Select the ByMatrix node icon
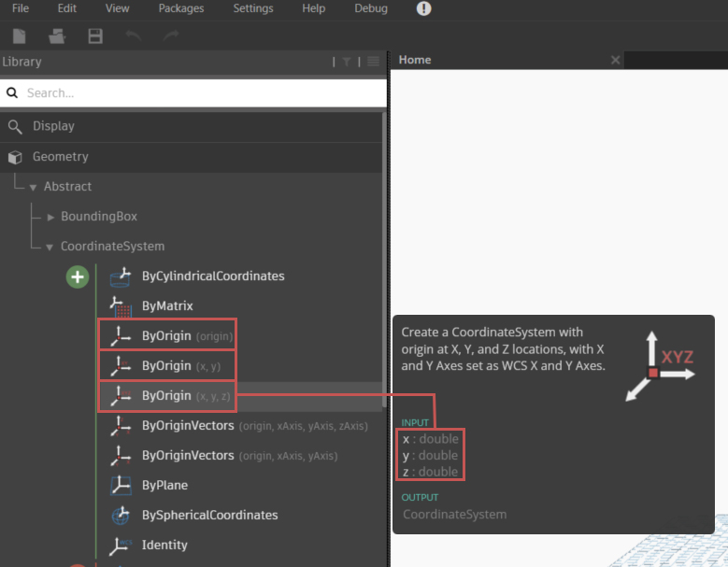Viewport: 728px width, 567px height. coord(121,306)
